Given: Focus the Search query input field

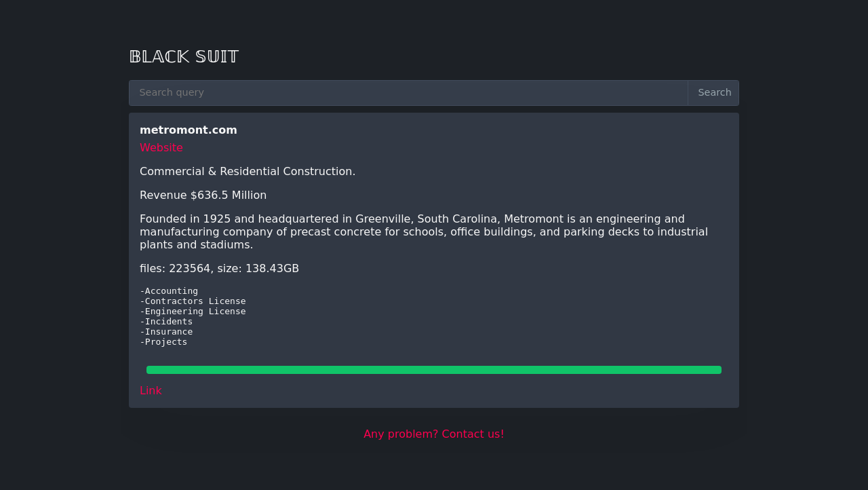Looking at the screenshot, I should (x=408, y=93).
